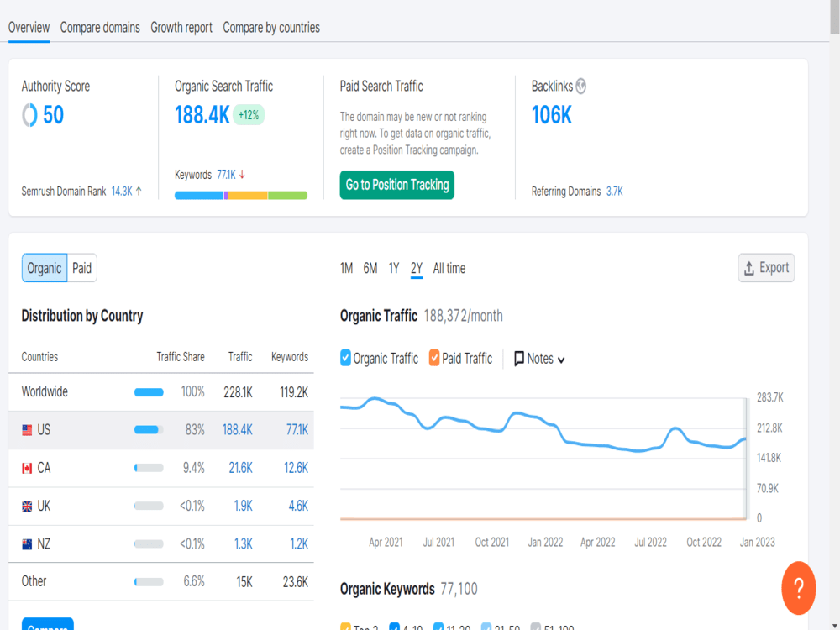Open Semrush Domain Rank 14.3K link
This screenshot has height=630, width=840.
(x=122, y=192)
